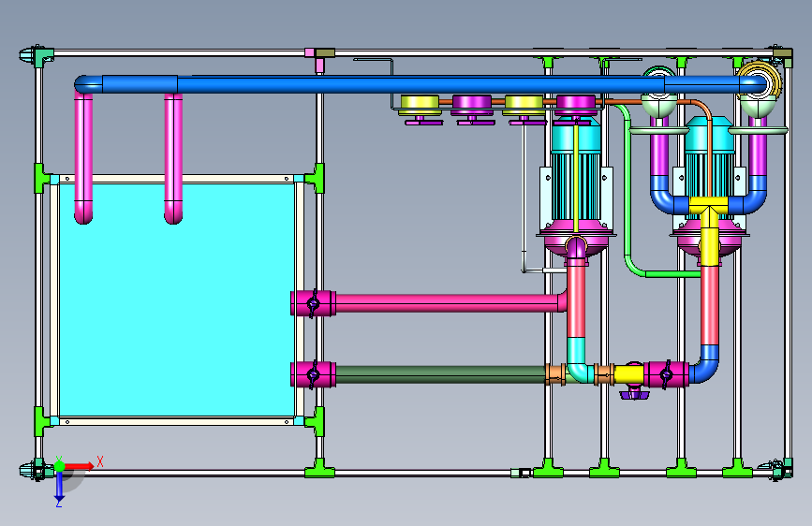This screenshot has width=812, height=526.
Task: Select the upper pink horizontal pipe
Action: (x=450, y=303)
